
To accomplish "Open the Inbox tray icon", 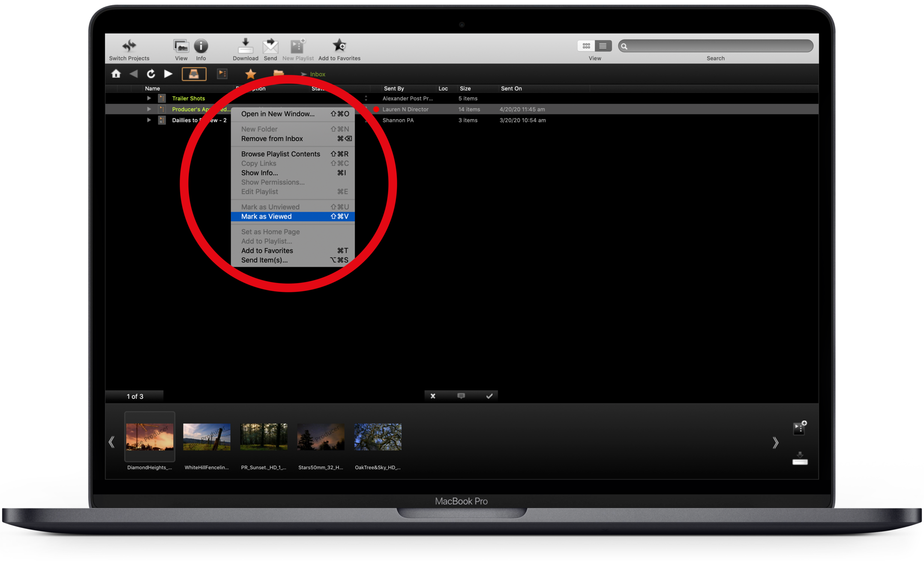I will 194,74.
